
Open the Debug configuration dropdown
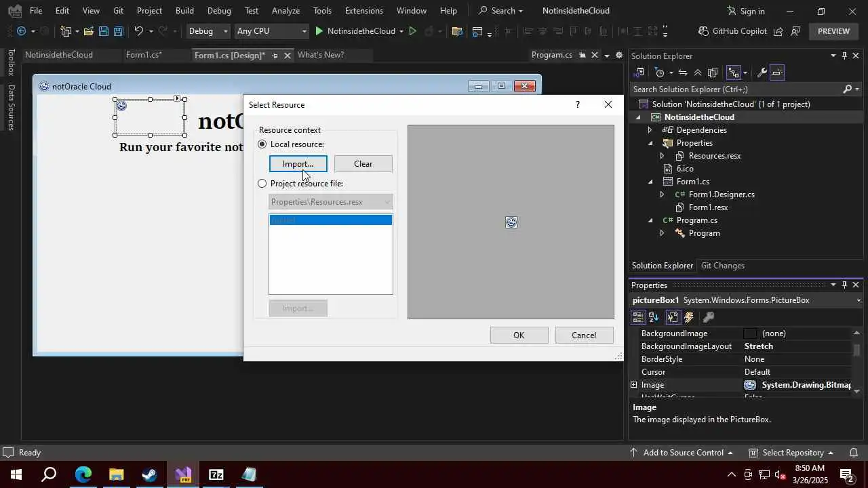point(208,31)
